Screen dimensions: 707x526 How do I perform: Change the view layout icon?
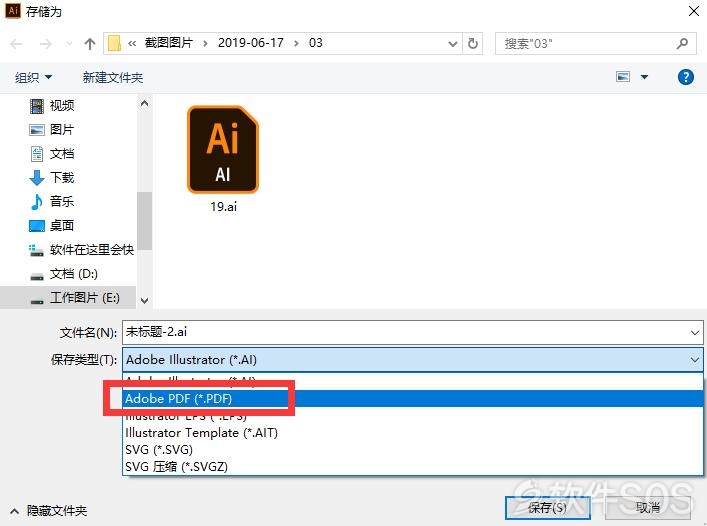pos(623,77)
